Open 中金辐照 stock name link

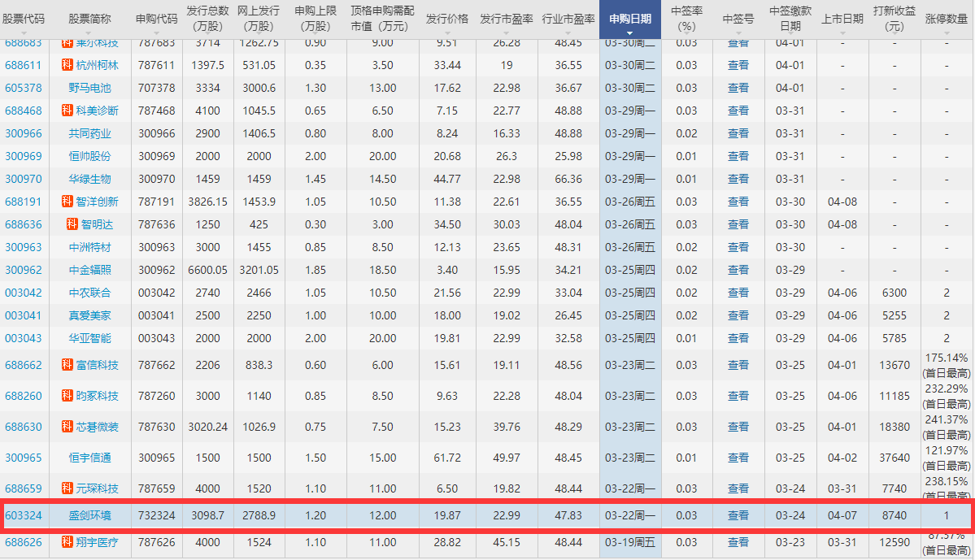pos(89,270)
